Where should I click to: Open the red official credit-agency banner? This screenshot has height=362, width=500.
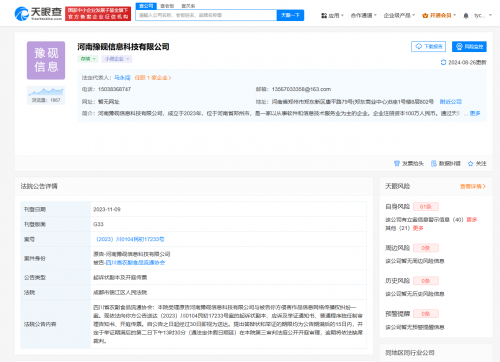tap(98, 13)
